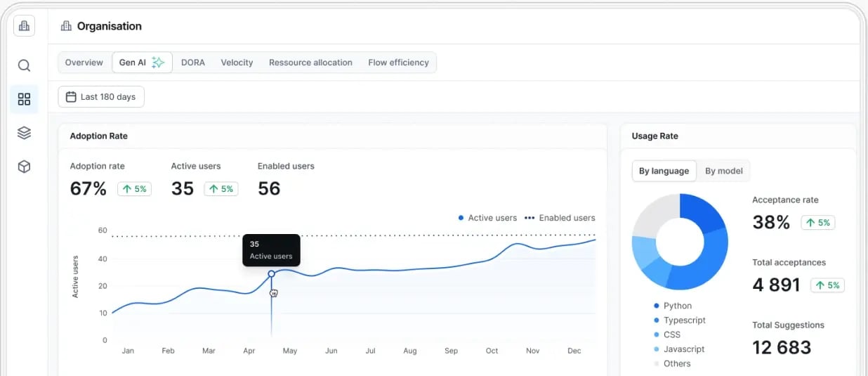Screen dimensions: 868x376
Task: Go to the Overview tab
Action: (x=84, y=63)
